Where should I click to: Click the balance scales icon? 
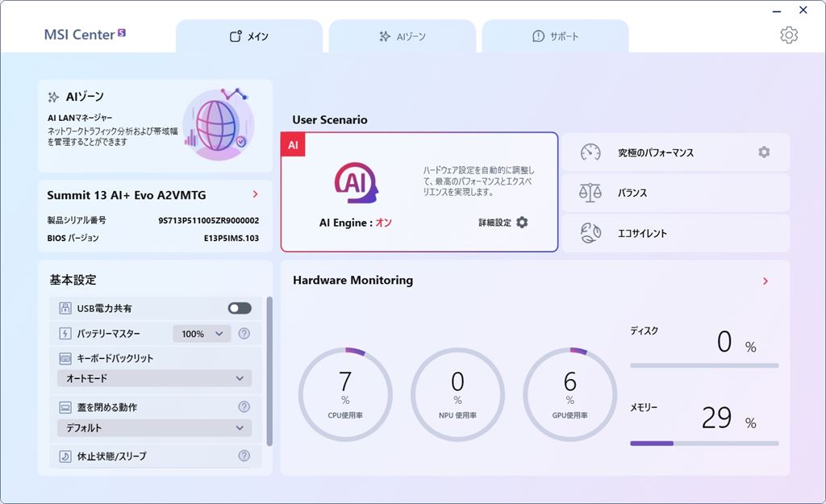click(x=590, y=193)
